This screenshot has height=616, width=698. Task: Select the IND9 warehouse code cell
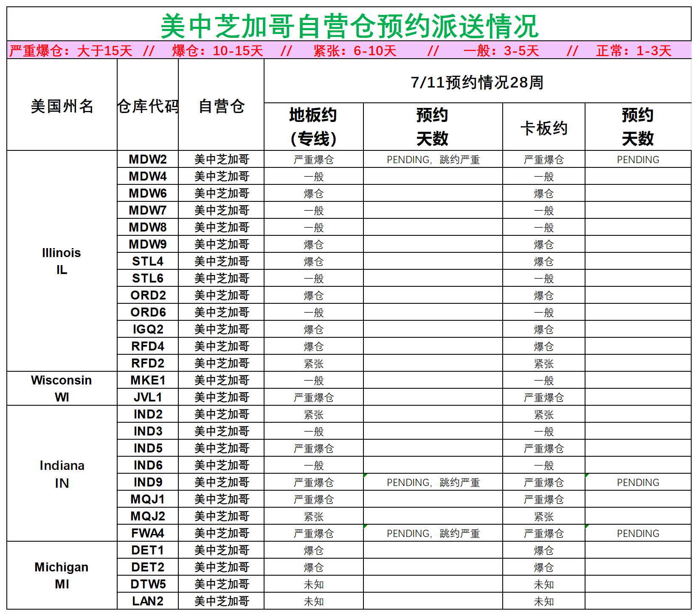coord(147,482)
